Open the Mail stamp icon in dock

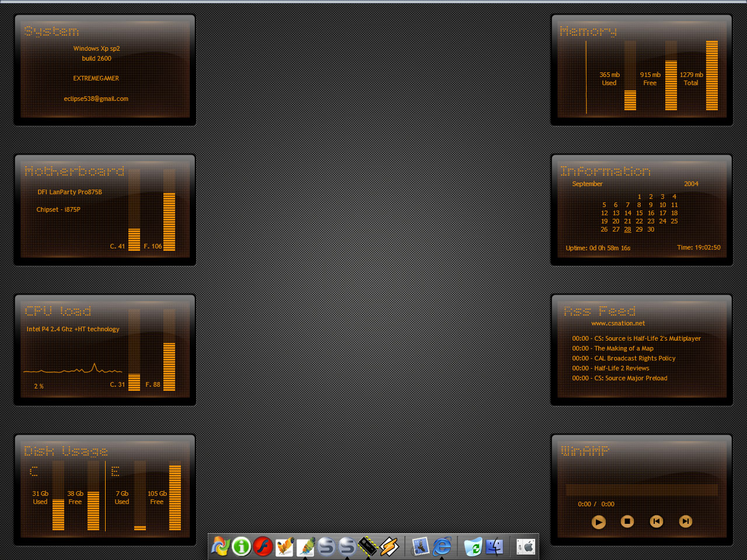(x=420, y=546)
